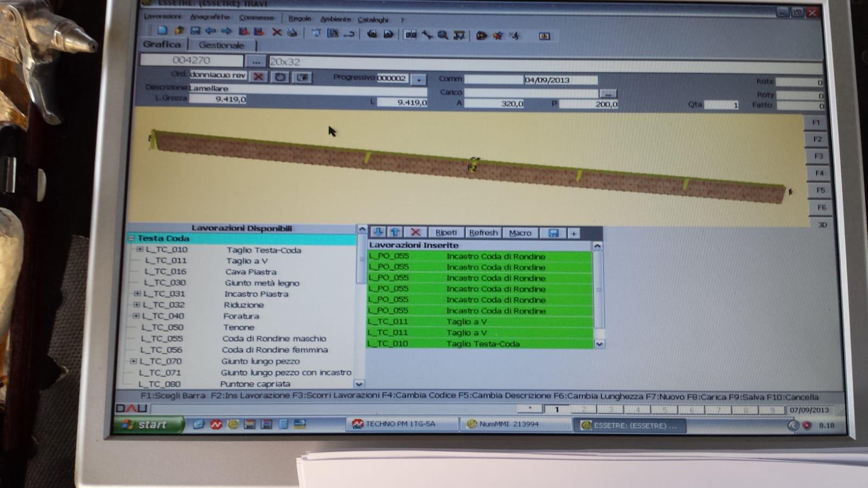Switch to 3D view button
The height and width of the screenshot is (488, 868).
click(822, 224)
